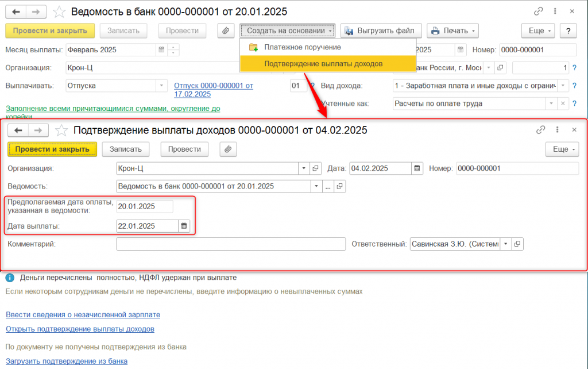Clear Учтенные как field with X
The height and width of the screenshot is (369, 588).
[563, 103]
